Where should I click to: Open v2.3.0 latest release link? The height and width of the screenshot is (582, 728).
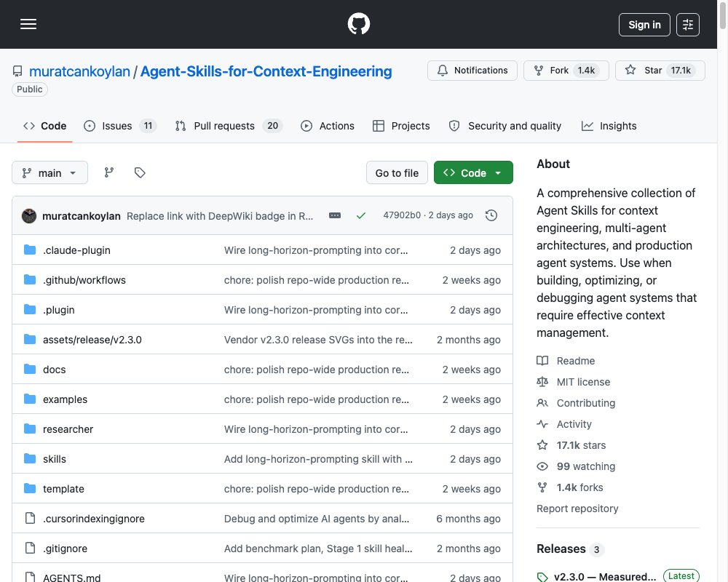click(605, 576)
